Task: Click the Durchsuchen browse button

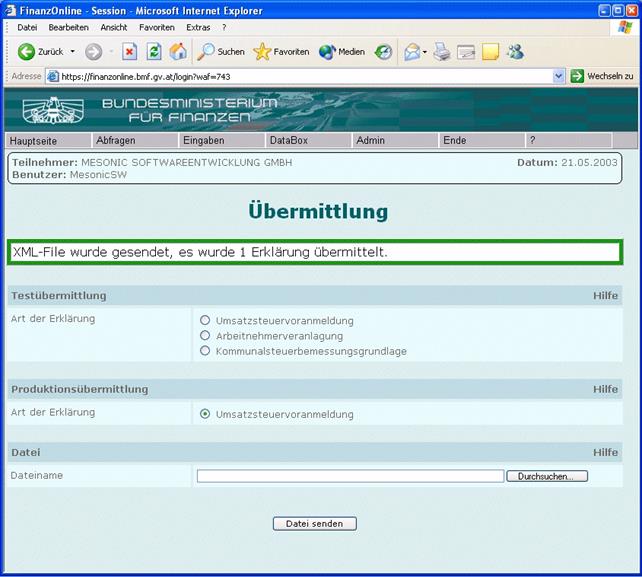Action: 546,476
